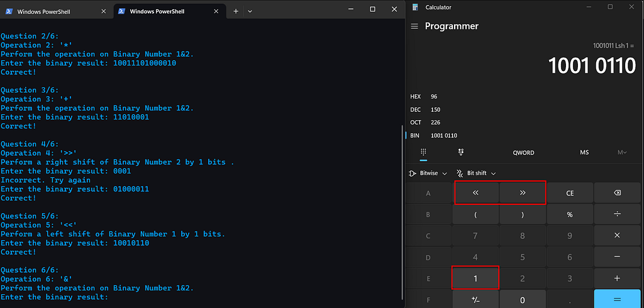Click the 1001 0110 calculator display result
644x308 pixels.
(x=592, y=66)
